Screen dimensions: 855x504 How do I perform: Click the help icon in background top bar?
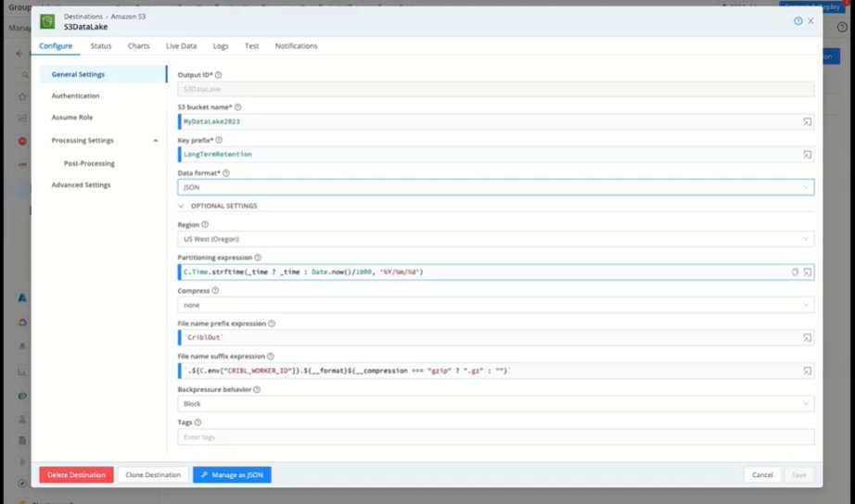[842, 28]
